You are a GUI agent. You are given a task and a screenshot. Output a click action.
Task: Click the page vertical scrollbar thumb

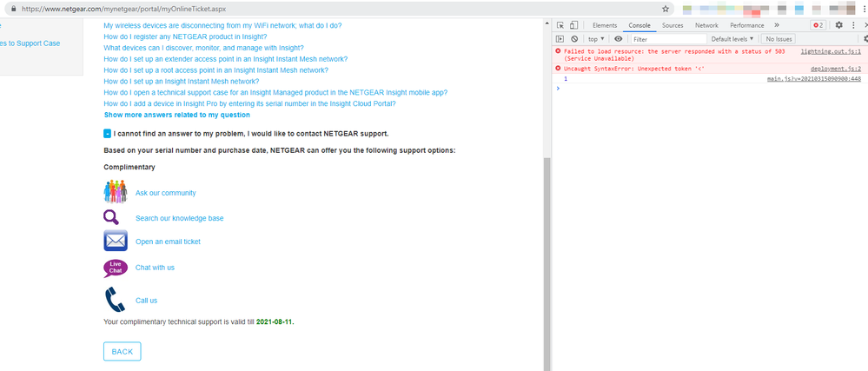[x=547, y=263]
